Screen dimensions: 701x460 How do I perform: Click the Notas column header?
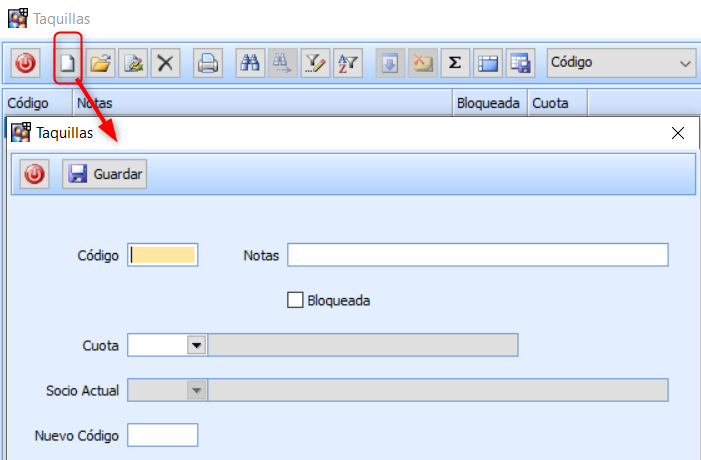[260, 102]
